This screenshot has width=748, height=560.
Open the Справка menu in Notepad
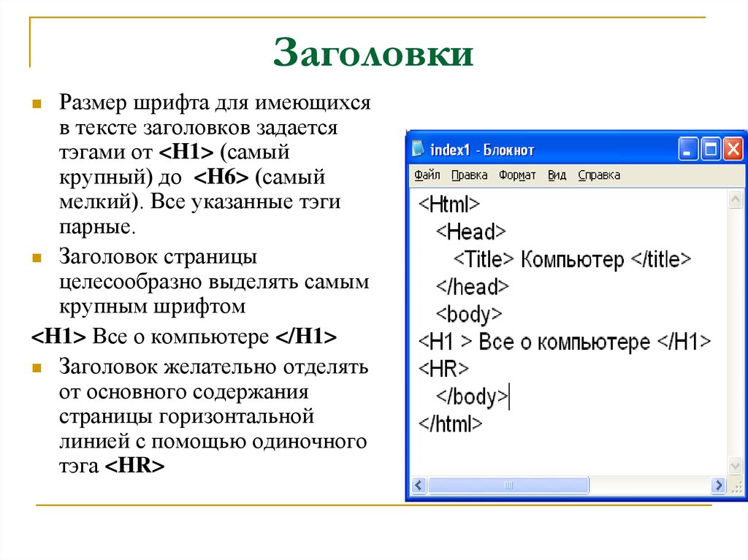pos(599,175)
